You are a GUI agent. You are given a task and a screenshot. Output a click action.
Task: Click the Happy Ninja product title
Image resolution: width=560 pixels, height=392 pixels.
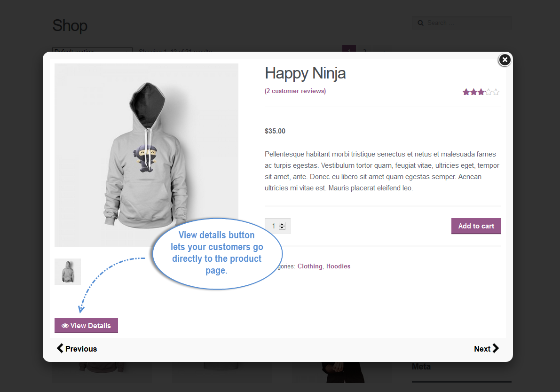305,73
